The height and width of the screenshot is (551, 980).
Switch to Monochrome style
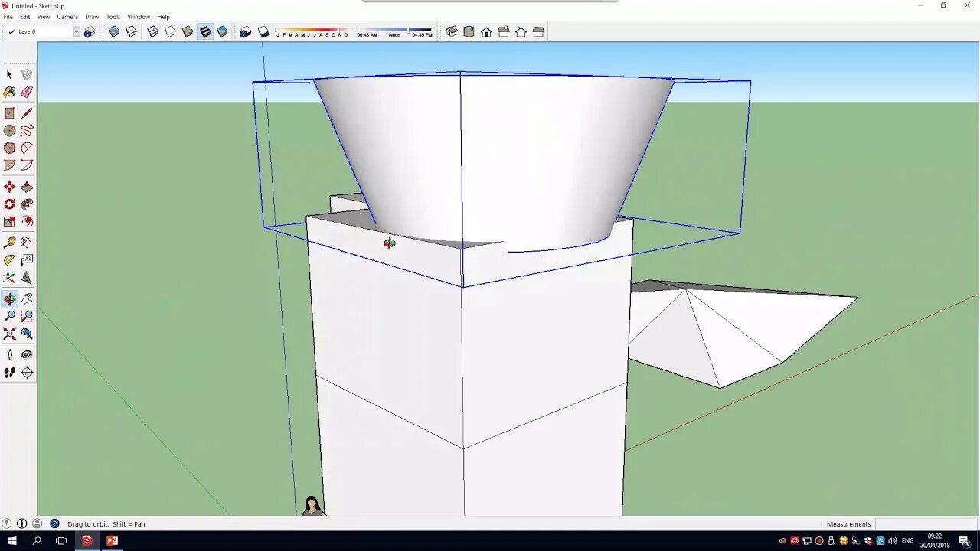222,32
